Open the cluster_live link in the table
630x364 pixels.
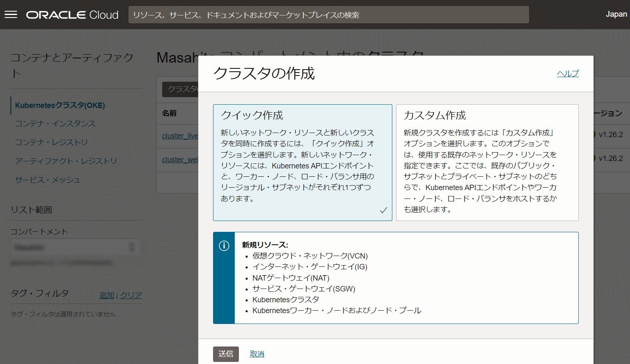180,136
